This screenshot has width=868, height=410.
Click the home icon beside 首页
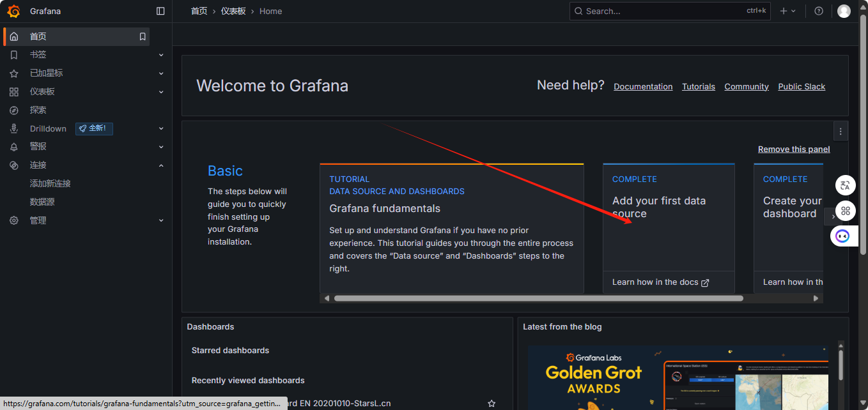pos(14,36)
